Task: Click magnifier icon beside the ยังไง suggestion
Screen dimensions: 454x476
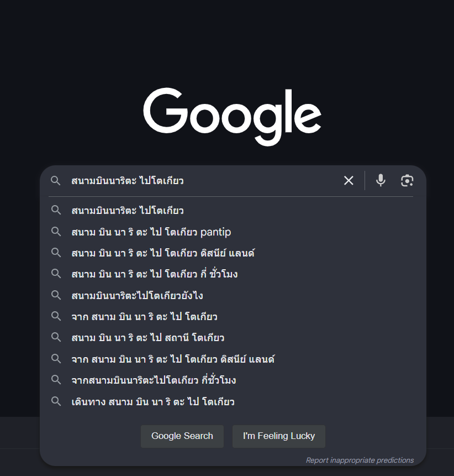Action: coord(56,295)
